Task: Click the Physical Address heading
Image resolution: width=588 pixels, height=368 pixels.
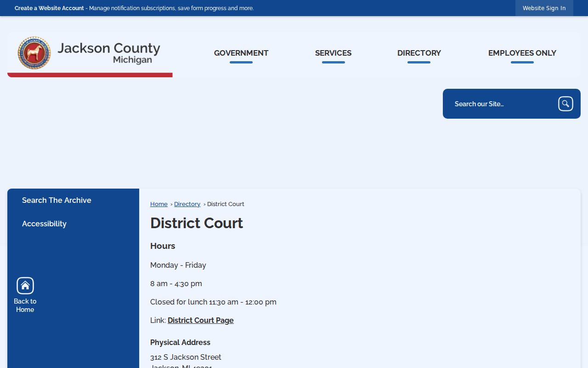Action: (x=180, y=342)
